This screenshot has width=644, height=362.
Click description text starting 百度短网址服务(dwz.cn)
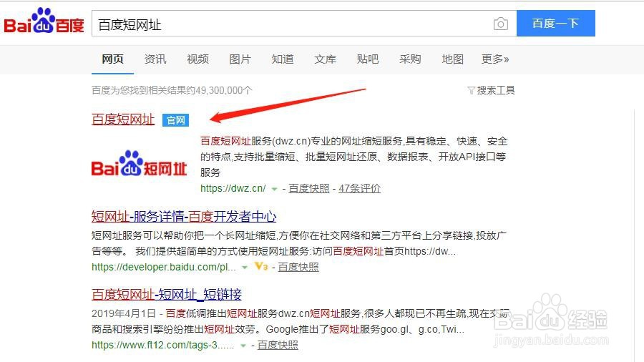pyautogui.click(x=353, y=157)
